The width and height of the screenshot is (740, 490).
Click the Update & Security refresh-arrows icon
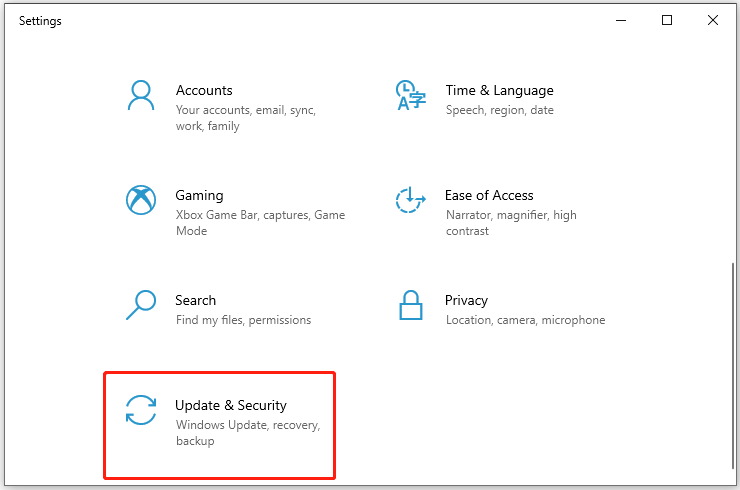141,410
